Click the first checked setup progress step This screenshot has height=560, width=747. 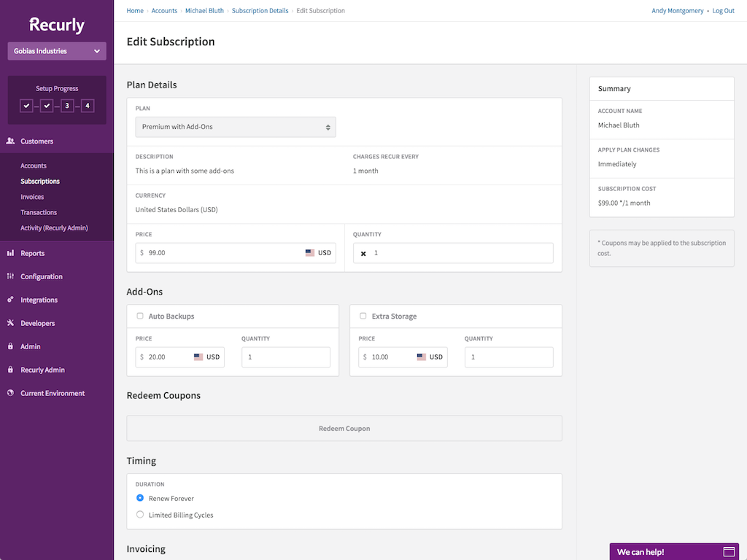click(x=27, y=106)
